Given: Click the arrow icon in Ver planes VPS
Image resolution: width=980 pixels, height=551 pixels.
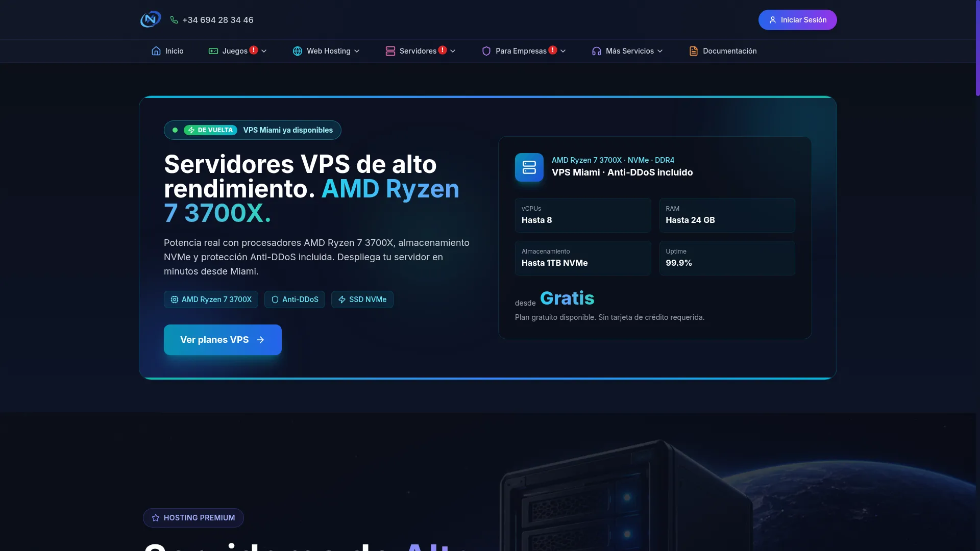Looking at the screenshot, I should point(260,340).
